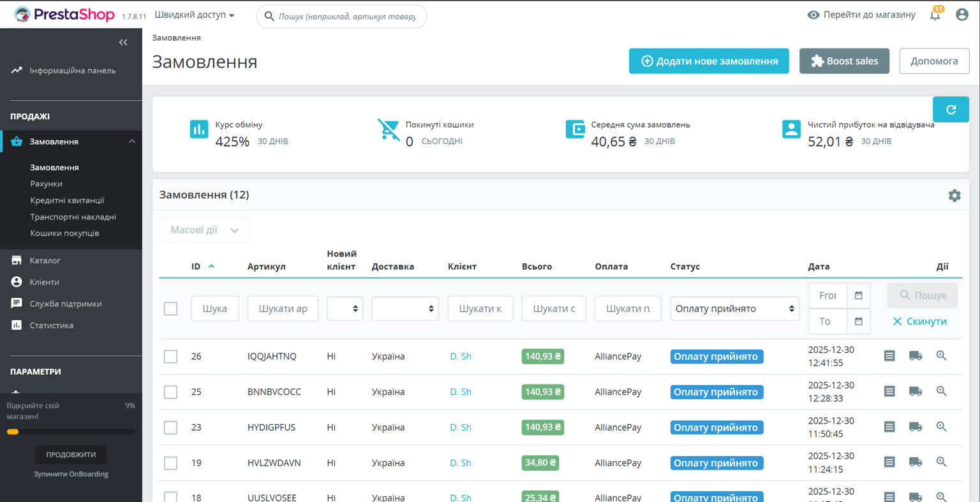Open the orders table settings gear
980x502 pixels.
954,196
